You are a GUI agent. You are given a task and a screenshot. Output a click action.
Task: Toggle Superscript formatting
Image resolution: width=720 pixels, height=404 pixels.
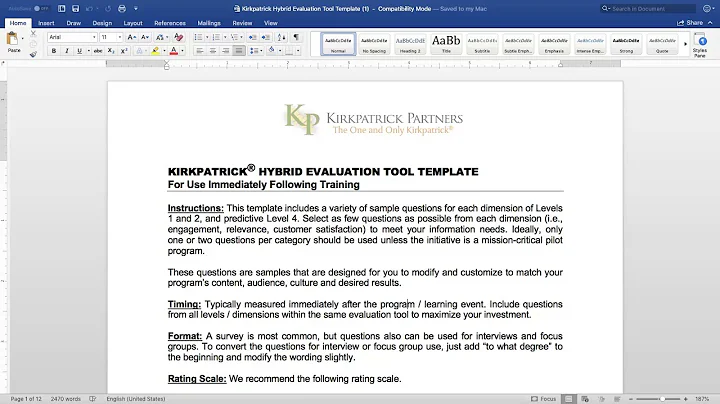click(124, 51)
